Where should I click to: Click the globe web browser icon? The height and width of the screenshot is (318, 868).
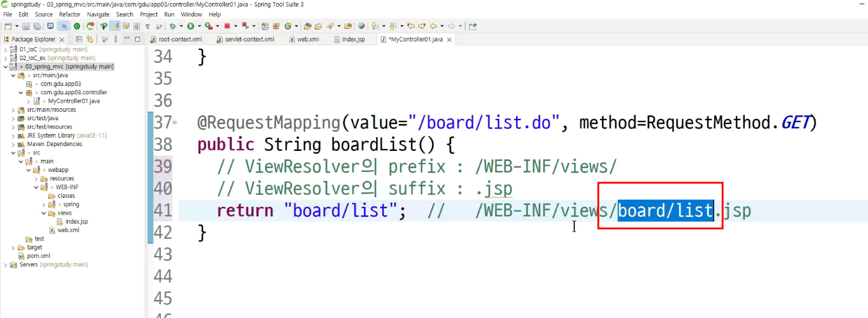[x=361, y=26]
